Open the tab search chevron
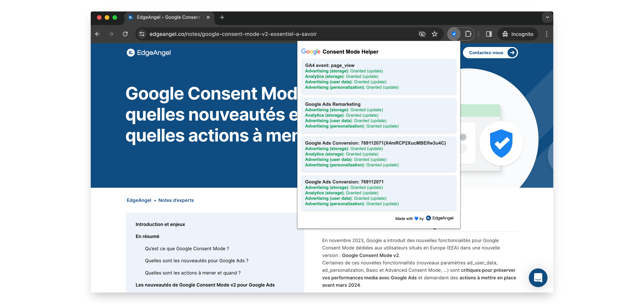The image size is (644, 304). click(547, 17)
